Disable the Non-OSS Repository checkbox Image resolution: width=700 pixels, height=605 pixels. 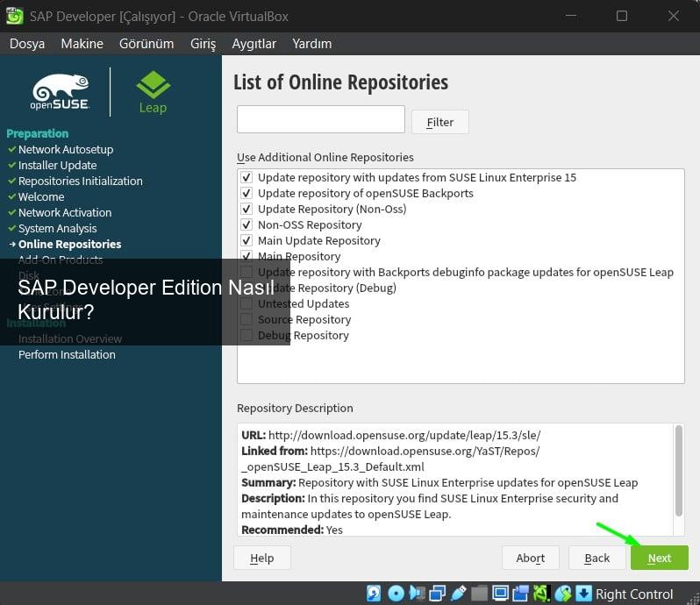[246, 224]
